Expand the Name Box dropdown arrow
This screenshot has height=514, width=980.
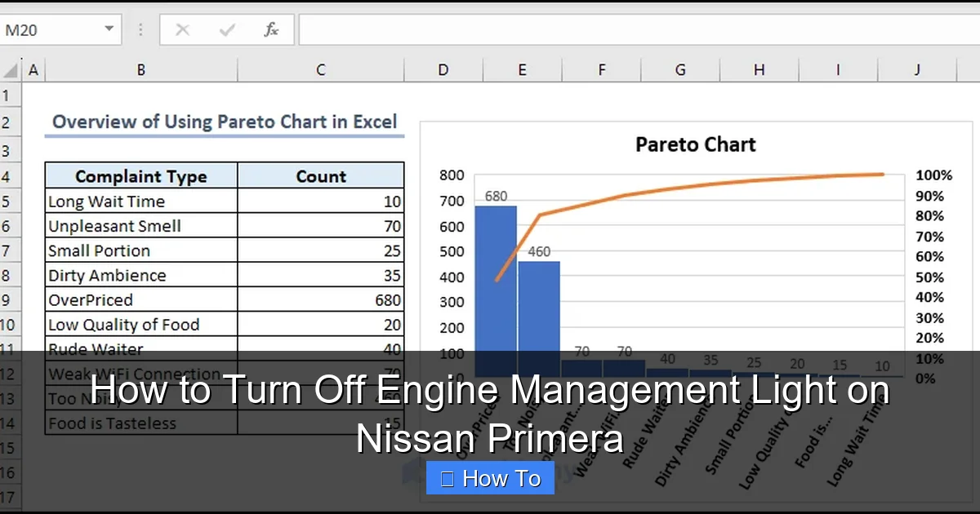click(x=109, y=30)
